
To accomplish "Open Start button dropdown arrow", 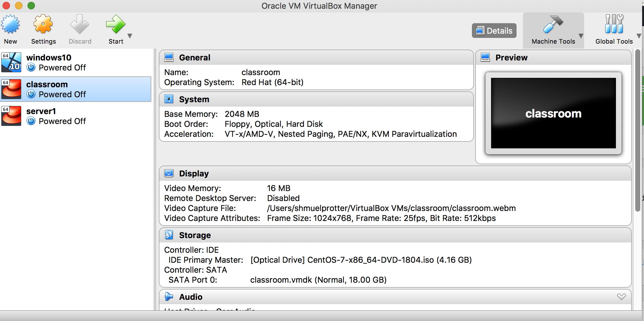I will click(130, 36).
